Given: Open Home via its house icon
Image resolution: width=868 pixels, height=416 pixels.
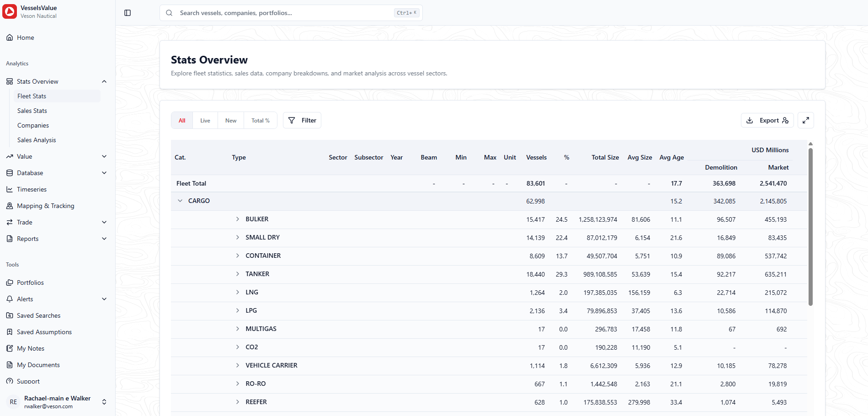Looking at the screenshot, I should click(10, 37).
